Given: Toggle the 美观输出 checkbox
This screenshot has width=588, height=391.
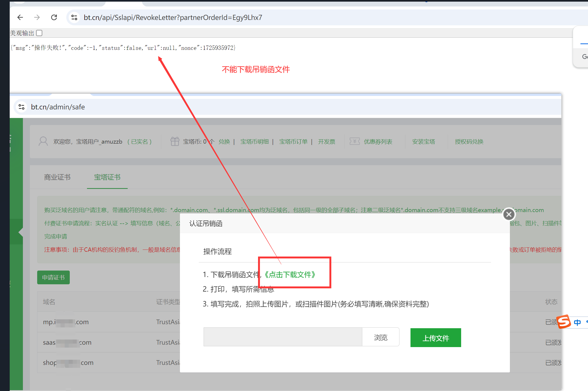Looking at the screenshot, I should coord(39,33).
